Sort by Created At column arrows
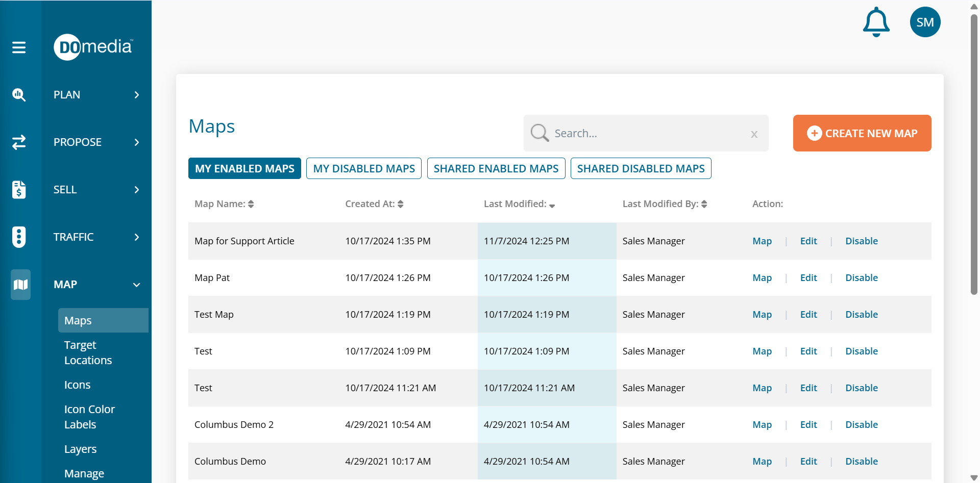The image size is (980, 483). tap(401, 204)
